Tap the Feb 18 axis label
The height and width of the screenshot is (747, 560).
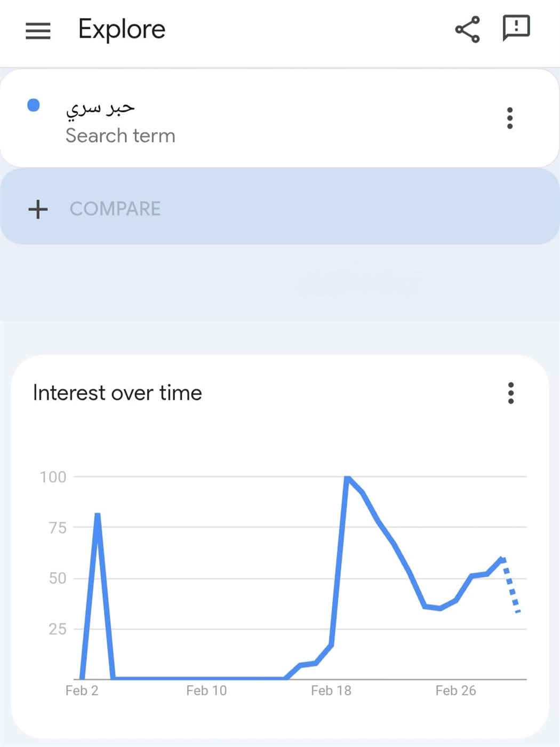tap(331, 690)
